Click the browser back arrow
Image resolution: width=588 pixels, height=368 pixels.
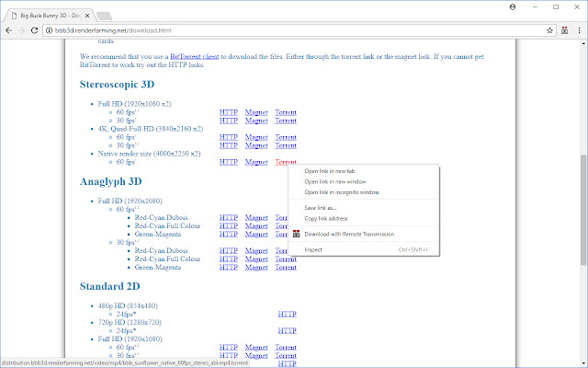9,30
